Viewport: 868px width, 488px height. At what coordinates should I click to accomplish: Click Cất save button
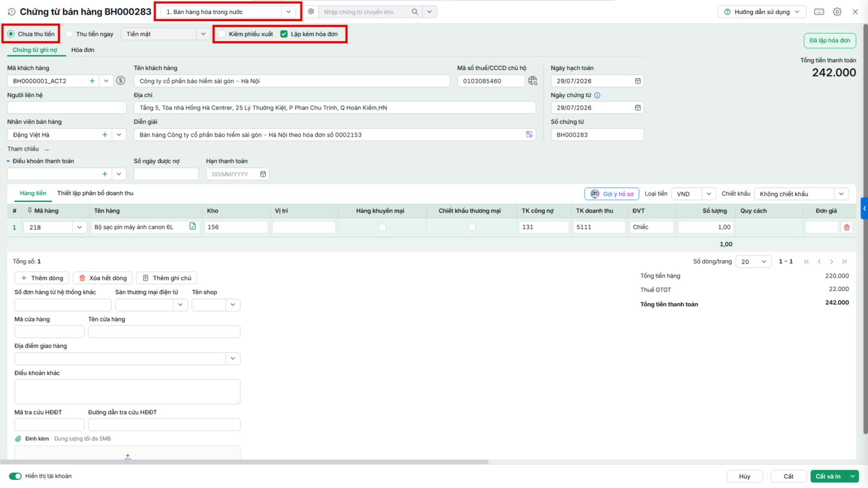tap(789, 476)
